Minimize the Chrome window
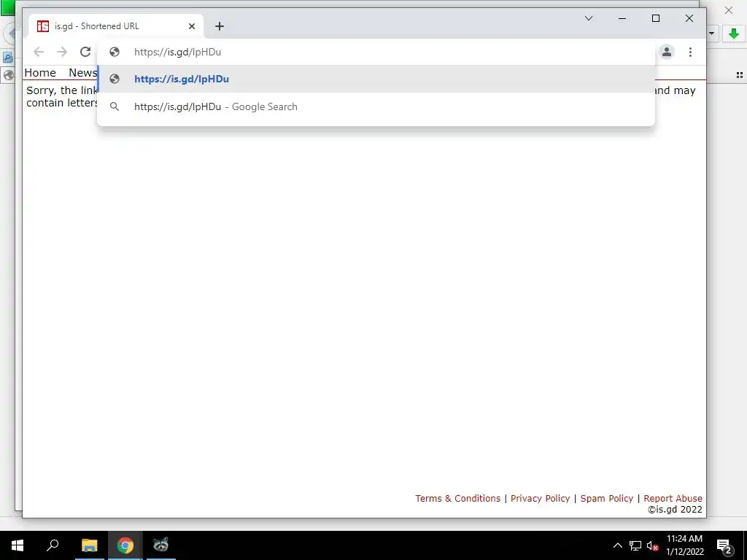The image size is (747, 560). (622, 18)
